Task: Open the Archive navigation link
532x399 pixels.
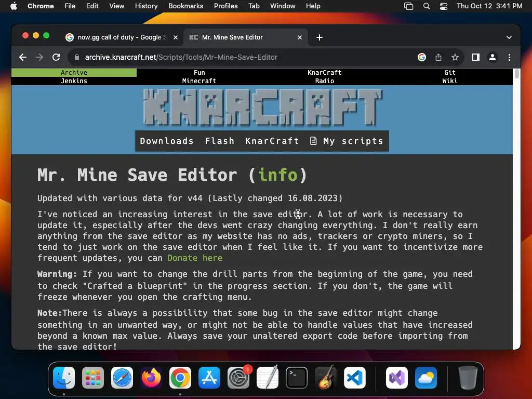Action: [74, 72]
